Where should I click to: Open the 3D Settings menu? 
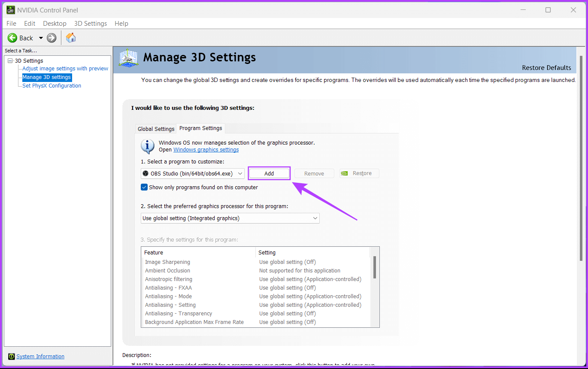click(91, 24)
